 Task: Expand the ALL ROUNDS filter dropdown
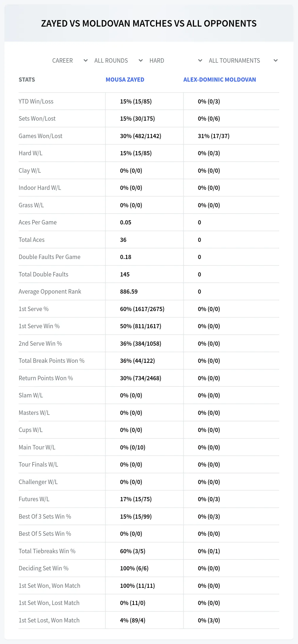point(118,61)
